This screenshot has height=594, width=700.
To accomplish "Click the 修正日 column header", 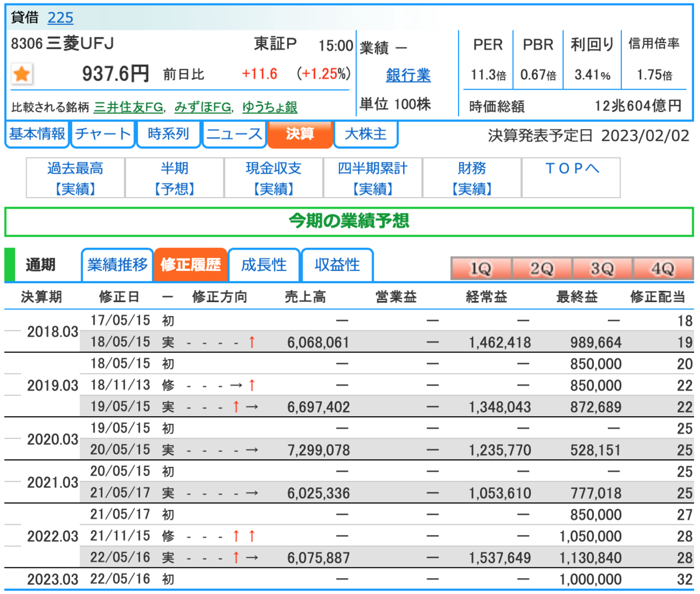I will [x=119, y=297].
